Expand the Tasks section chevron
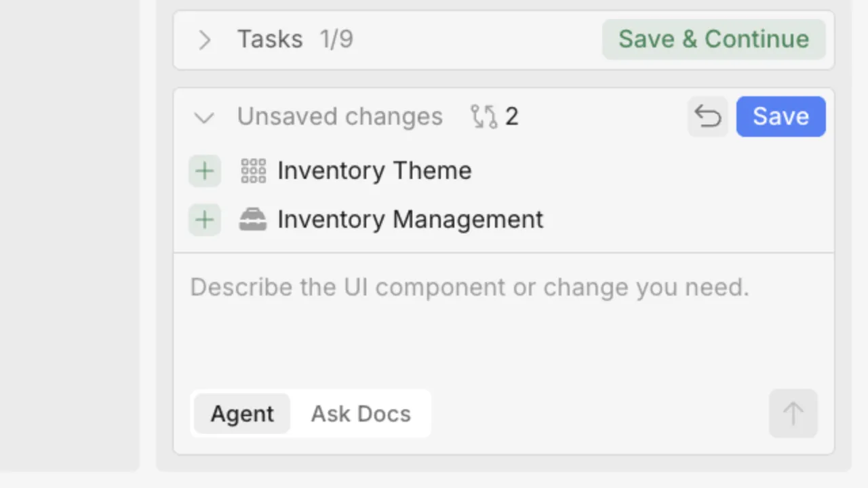Screen dimensions: 868x488 pyautogui.click(x=204, y=40)
